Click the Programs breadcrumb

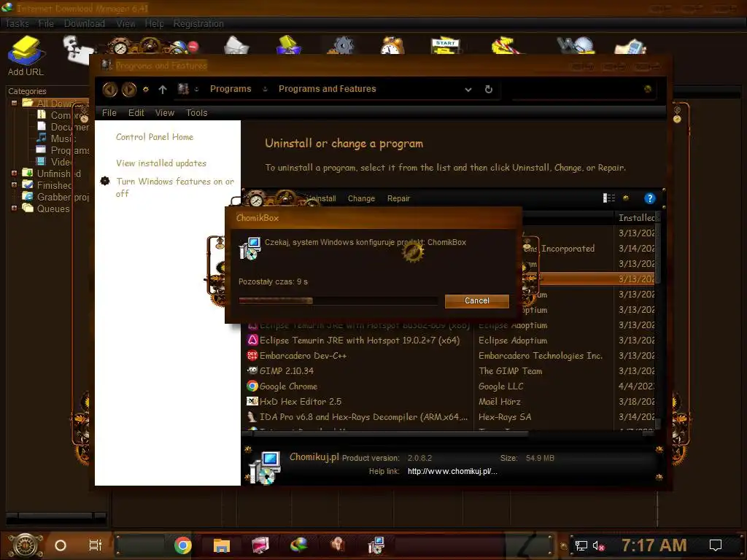tap(231, 89)
